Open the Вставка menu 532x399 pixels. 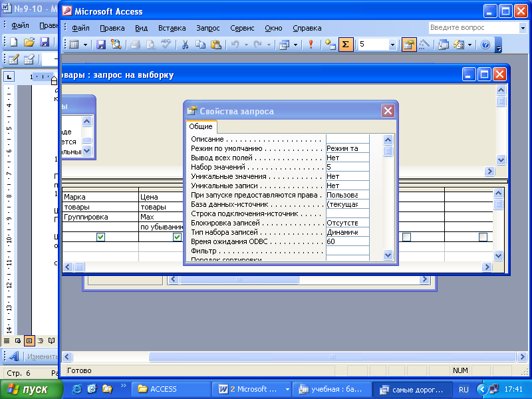tap(172, 28)
